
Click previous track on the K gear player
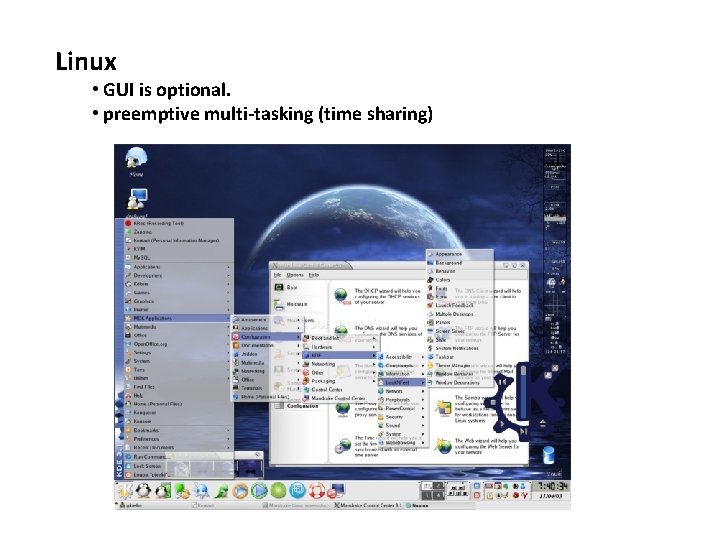[502, 382]
